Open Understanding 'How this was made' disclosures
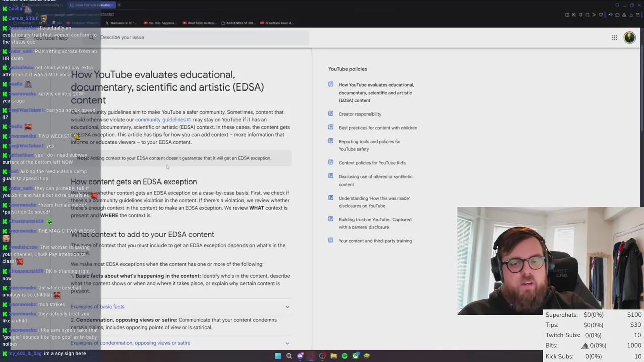This screenshot has width=644, height=362. coord(374,202)
